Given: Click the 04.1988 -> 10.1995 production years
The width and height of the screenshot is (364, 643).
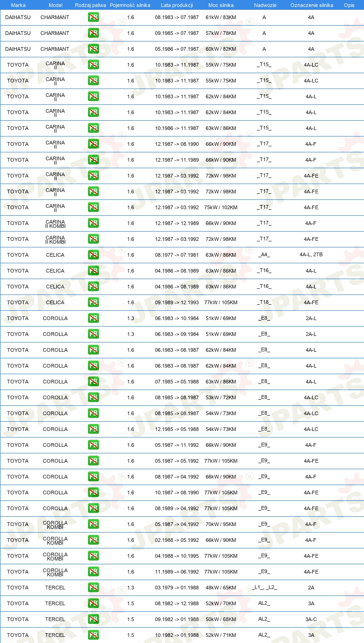Looking at the screenshot, I should [x=177, y=556].
